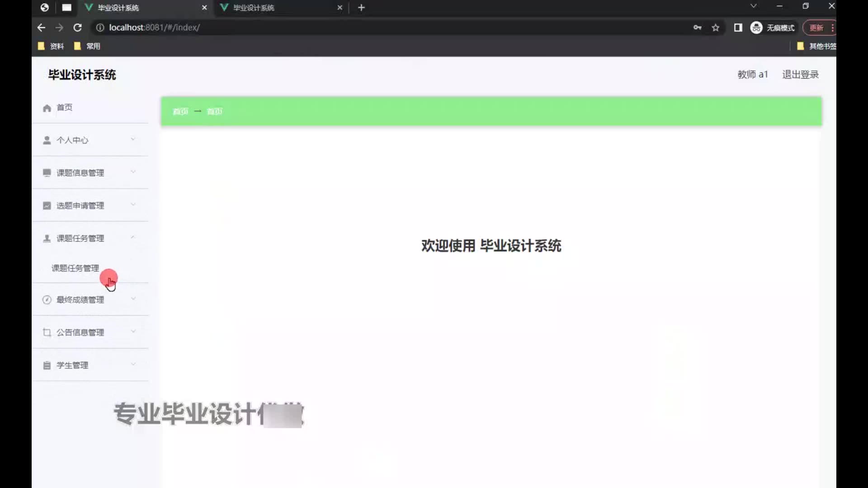Reload the page with the refresh icon
The height and width of the screenshot is (488, 868).
pos(77,28)
